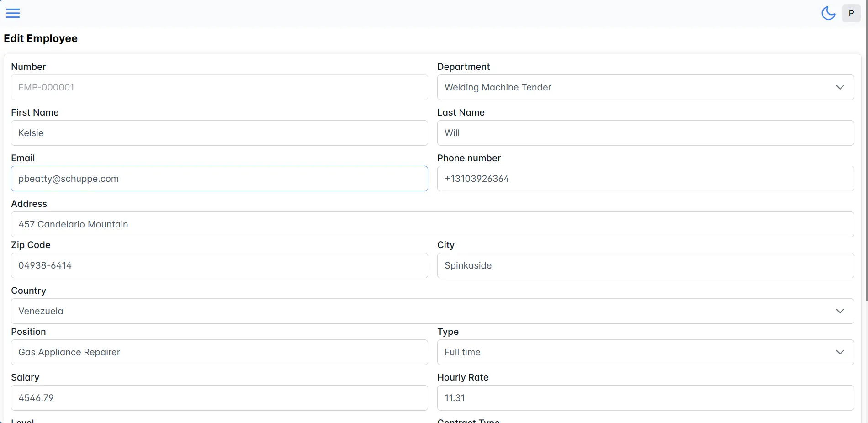Click the Last Name input field
868x423 pixels.
(645, 133)
